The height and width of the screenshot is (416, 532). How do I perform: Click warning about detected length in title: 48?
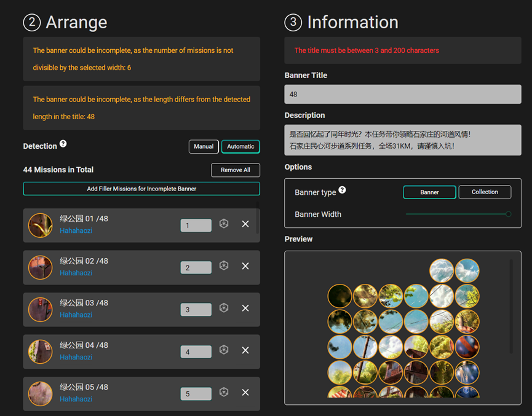coord(141,108)
